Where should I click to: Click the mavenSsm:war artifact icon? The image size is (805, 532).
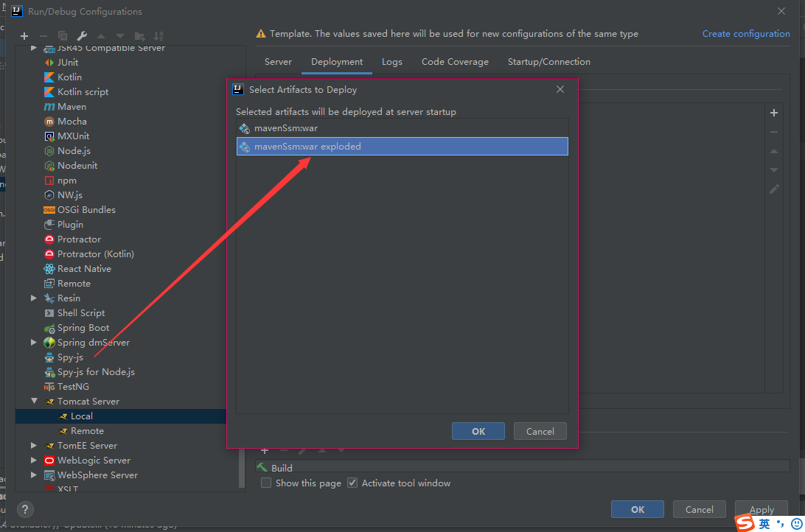(245, 128)
